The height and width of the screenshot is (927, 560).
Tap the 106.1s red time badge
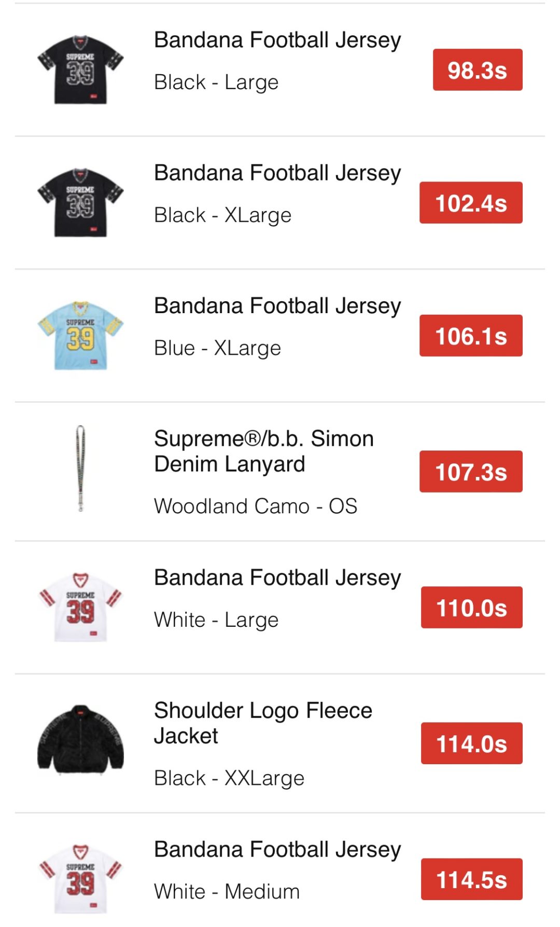471,335
